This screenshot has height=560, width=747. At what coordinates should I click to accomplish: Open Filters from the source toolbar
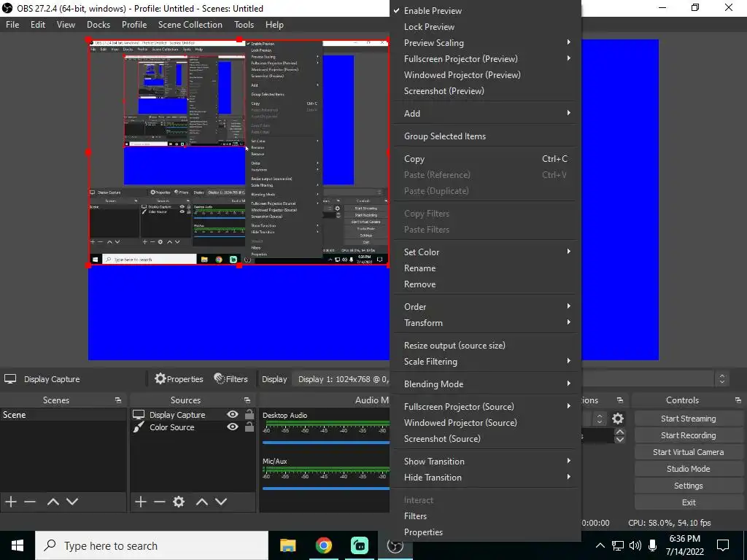tap(231, 378)
